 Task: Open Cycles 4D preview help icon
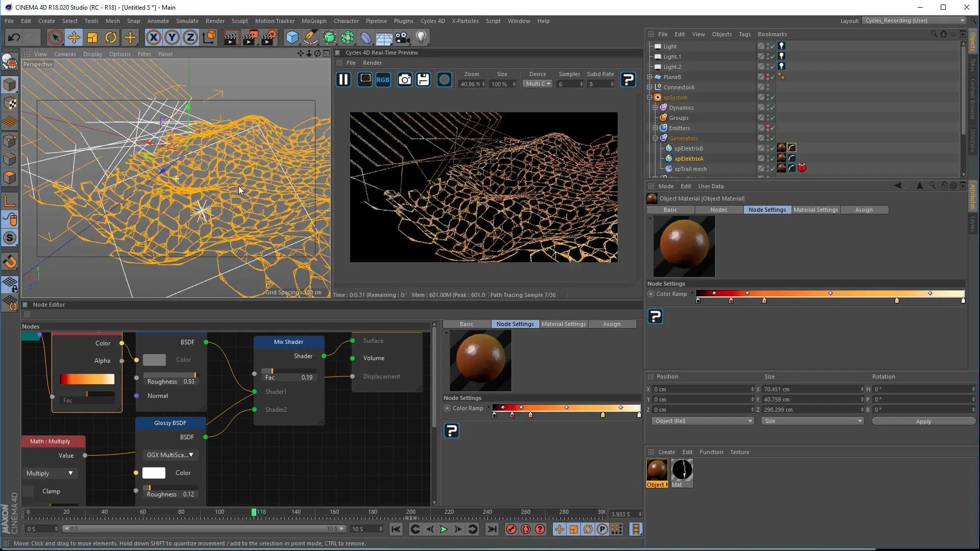(x=628, y=80)
